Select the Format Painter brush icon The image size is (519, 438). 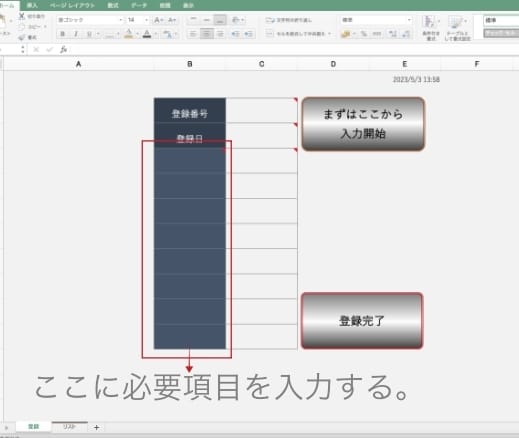tap(22, 37)
